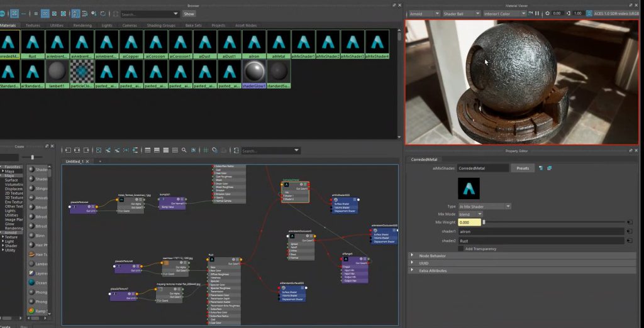Open the Interior1 Color environment dropdown

(505, 14)
